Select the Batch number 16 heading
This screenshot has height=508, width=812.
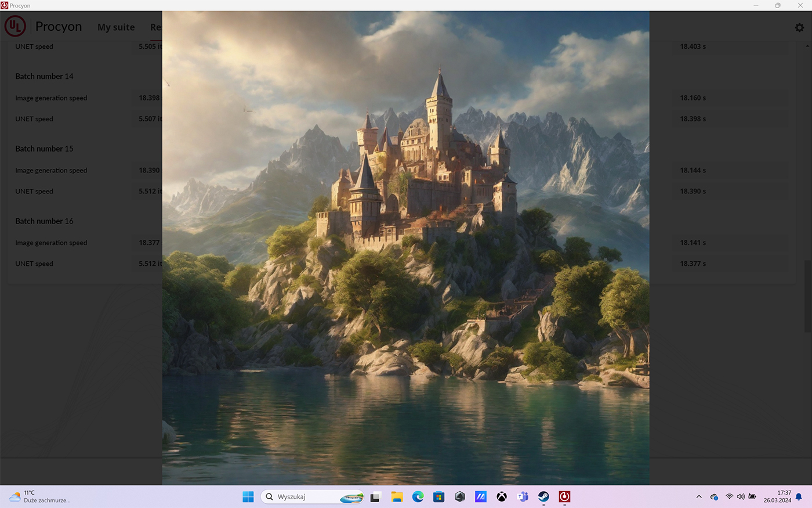[x=44, y=221]
